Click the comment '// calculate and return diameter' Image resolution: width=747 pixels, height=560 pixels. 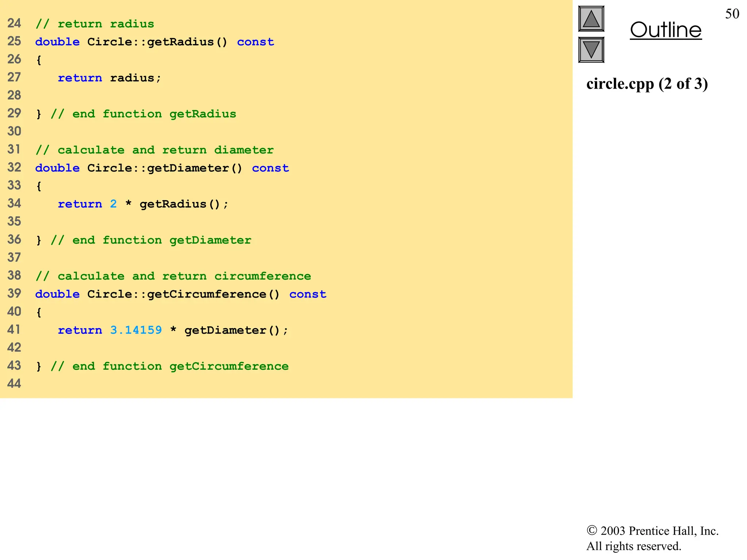[155, 150]
